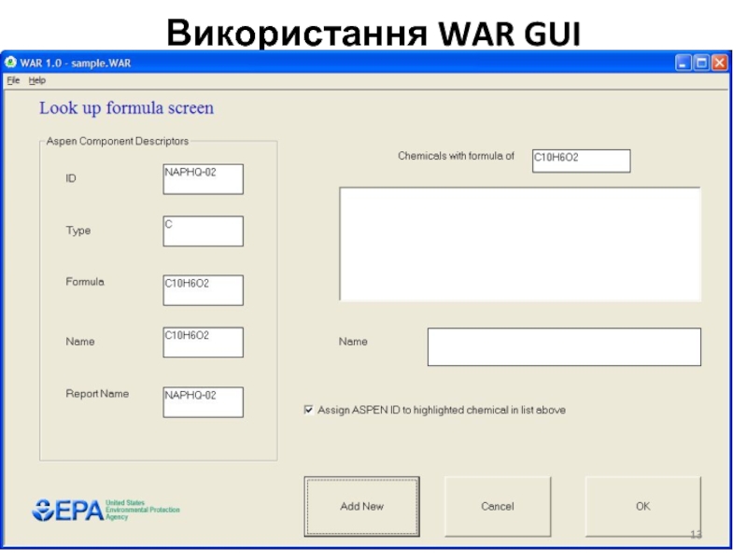Click the ID field containing NAPHQ-02
The width and height of the screenshot is (747, 560).
coord(204,179)
